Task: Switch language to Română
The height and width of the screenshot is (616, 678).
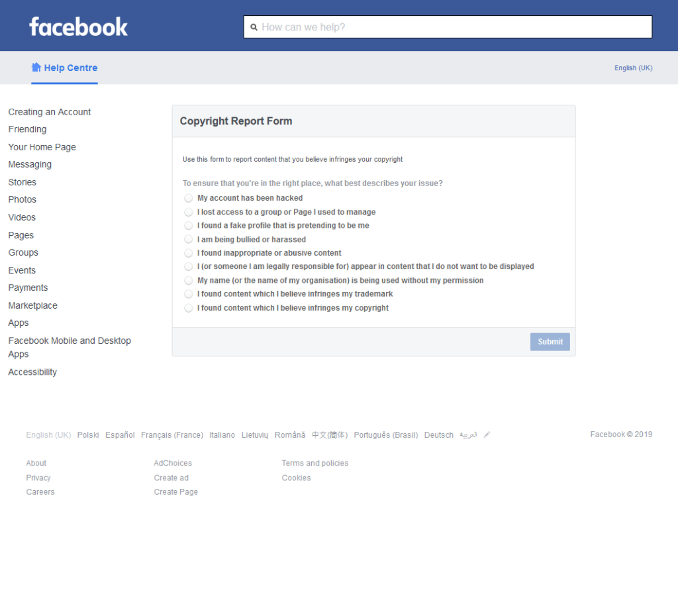Action: [290, 435]
